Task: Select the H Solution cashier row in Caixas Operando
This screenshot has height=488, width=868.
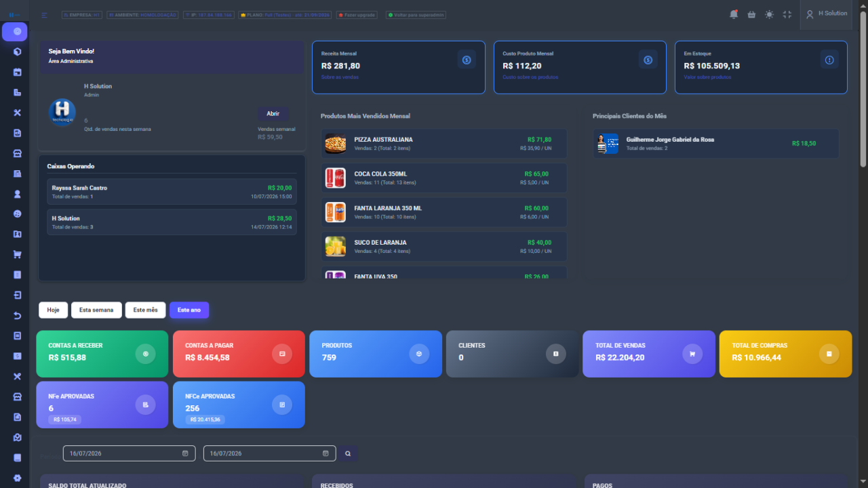Action: coord(172,222)
